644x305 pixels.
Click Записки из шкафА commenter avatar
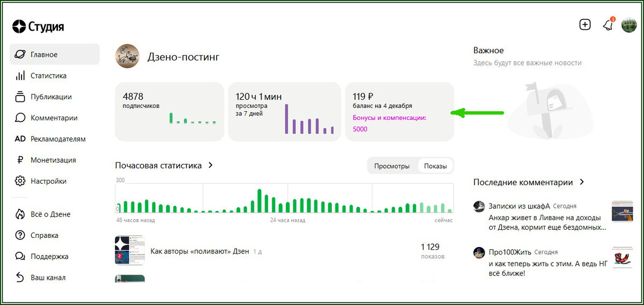[x=479, y=206]
